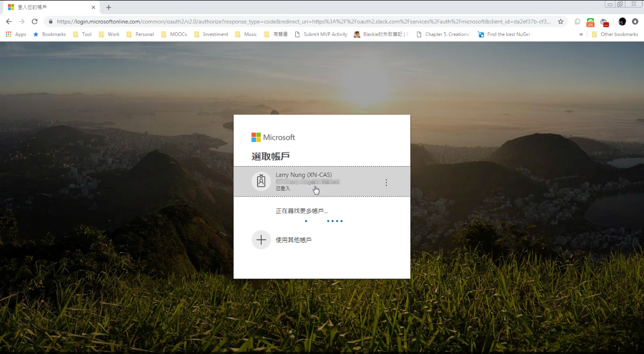This screenshot has height=354, width=644.
Task: Click the plus icon for another account
Action: click(x=261, y=240)
